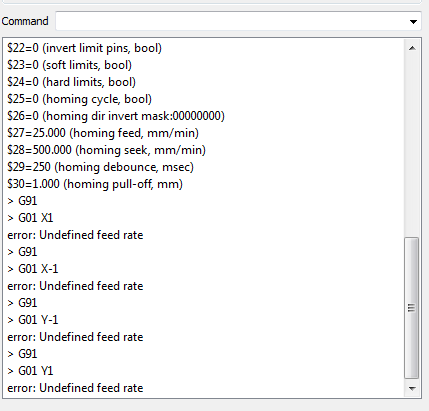Click the console scrollbar down arrow
The height and width of the screenshot is (411, 429).
pyautogui.click(x=412, y=388)
